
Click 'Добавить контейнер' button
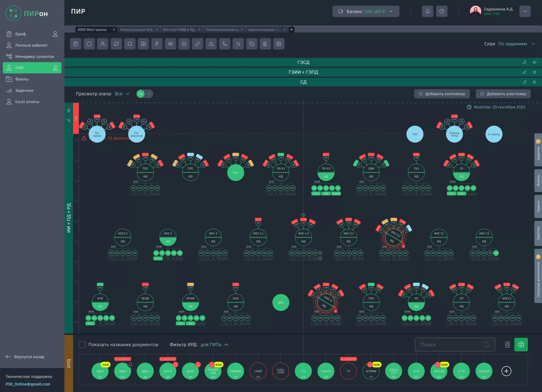pos(442,94)
